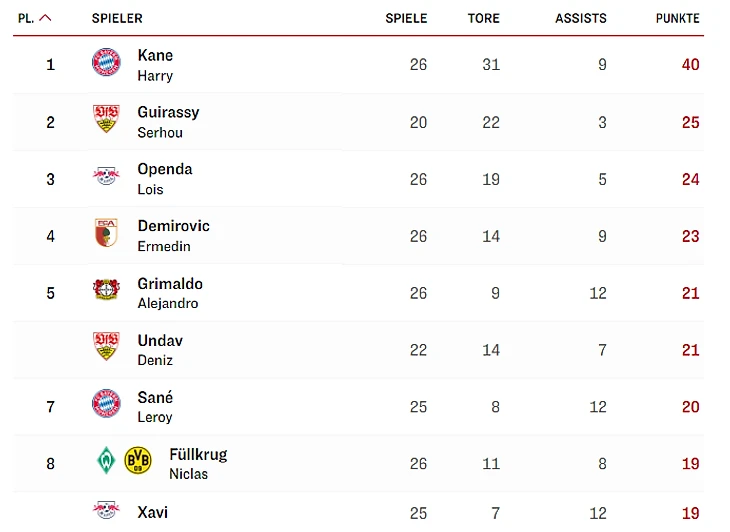The image size is (730, 532).
Task: Click RB Leipzig logo beside Xavi
Action: click(106, 511)
